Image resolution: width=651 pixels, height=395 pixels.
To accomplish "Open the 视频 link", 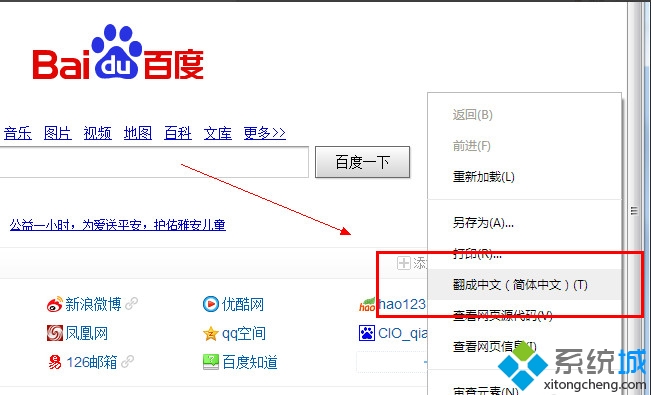I will point(98,133).
